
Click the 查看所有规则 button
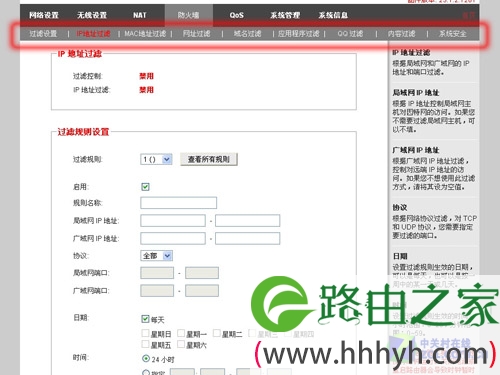click(x=209, y=159)
